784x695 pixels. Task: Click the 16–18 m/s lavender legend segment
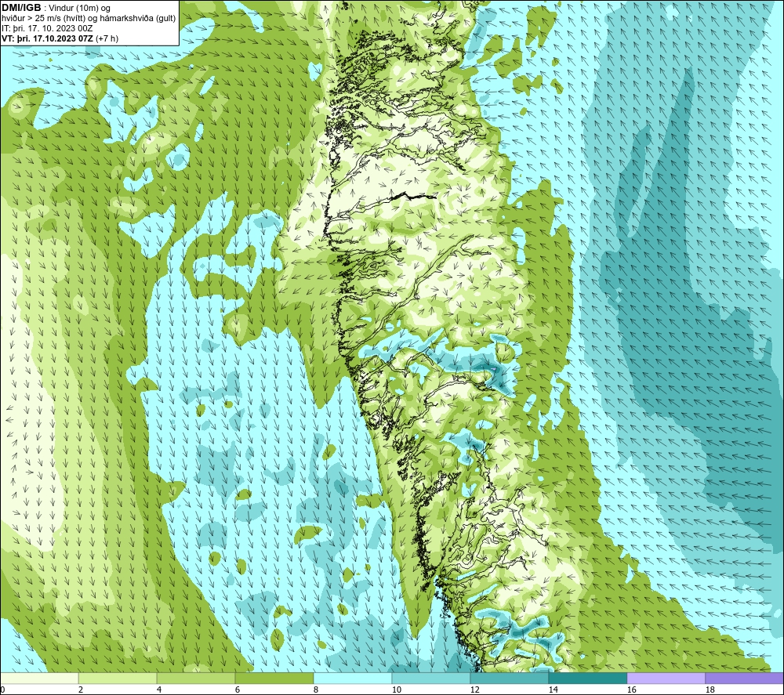pyautogui.click(x=666, y=678)
